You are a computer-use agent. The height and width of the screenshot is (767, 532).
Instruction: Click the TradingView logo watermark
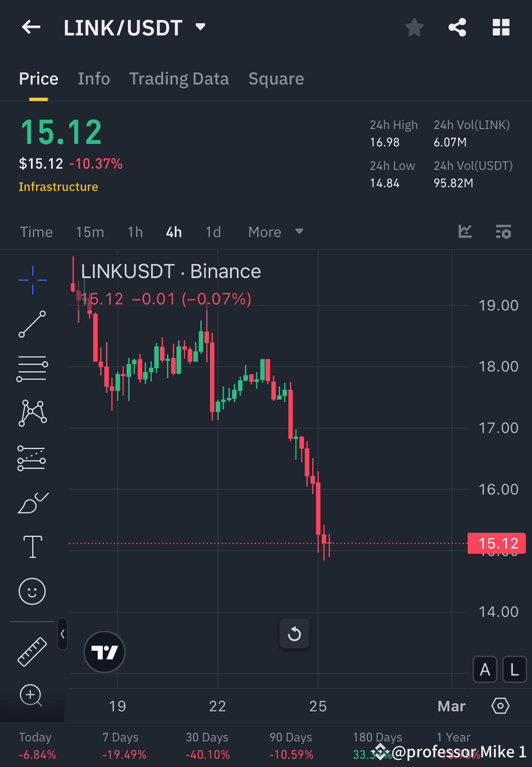click(x=104, y=652)
